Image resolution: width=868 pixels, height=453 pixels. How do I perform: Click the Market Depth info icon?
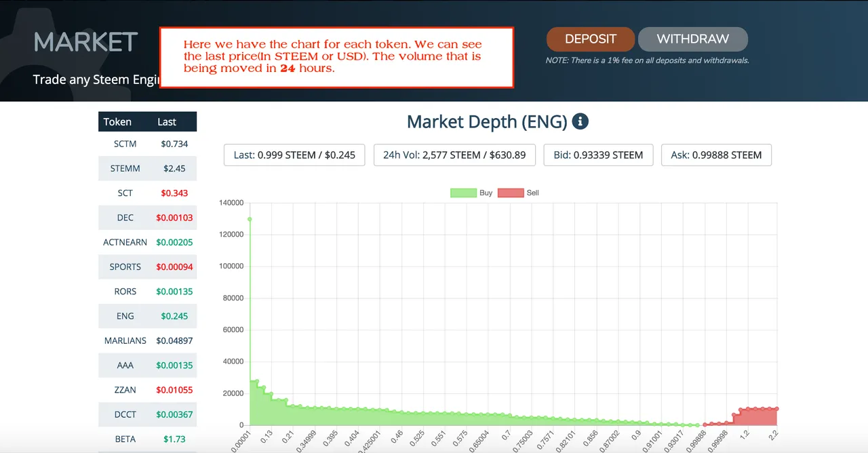580,121
